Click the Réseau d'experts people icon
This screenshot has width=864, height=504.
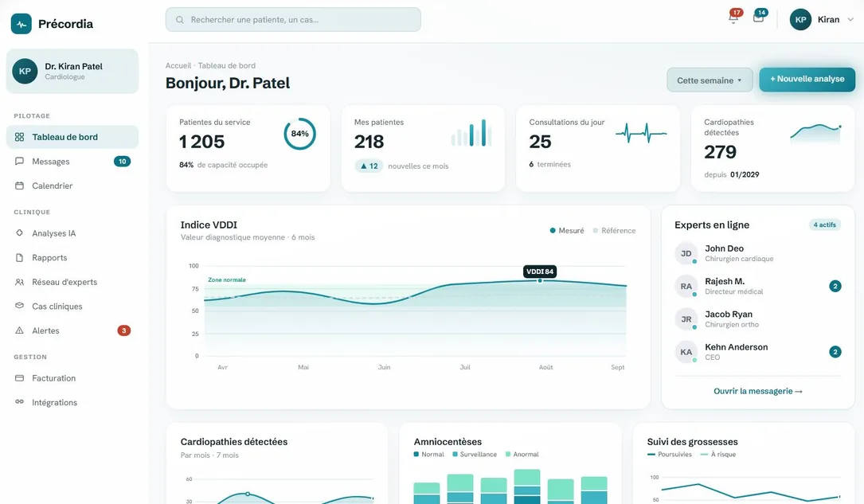pos(19,282)
